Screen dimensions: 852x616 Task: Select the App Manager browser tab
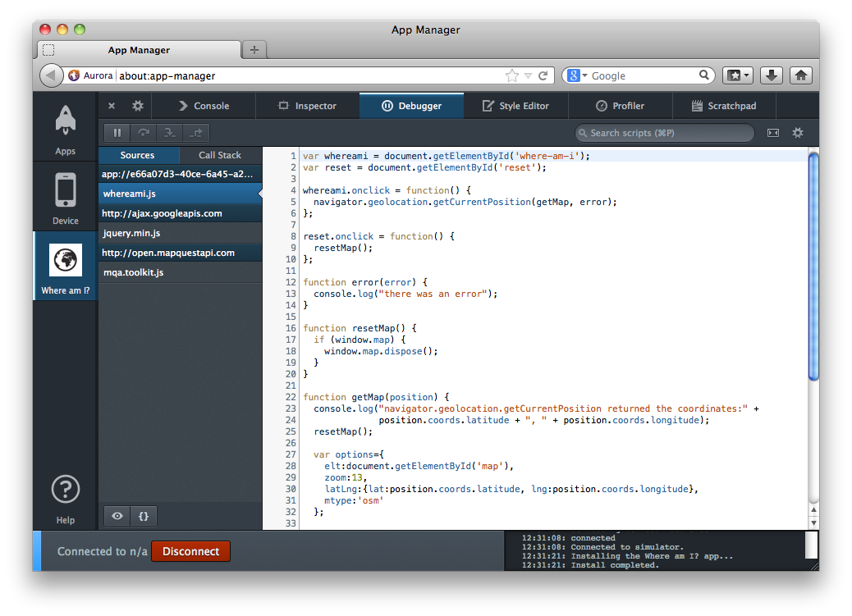[139, 50]
